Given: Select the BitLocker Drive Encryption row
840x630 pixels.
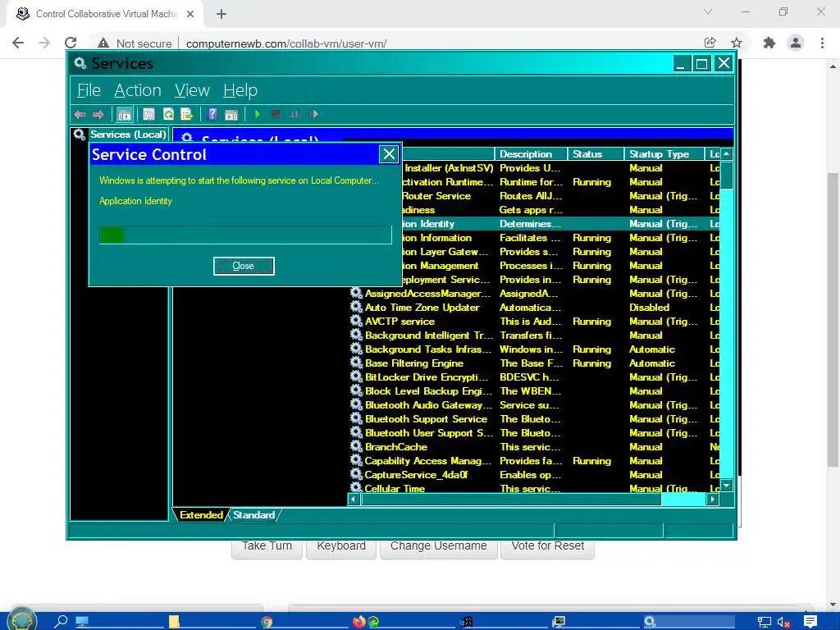Looking at the screenshot, I should pos(535,377).
